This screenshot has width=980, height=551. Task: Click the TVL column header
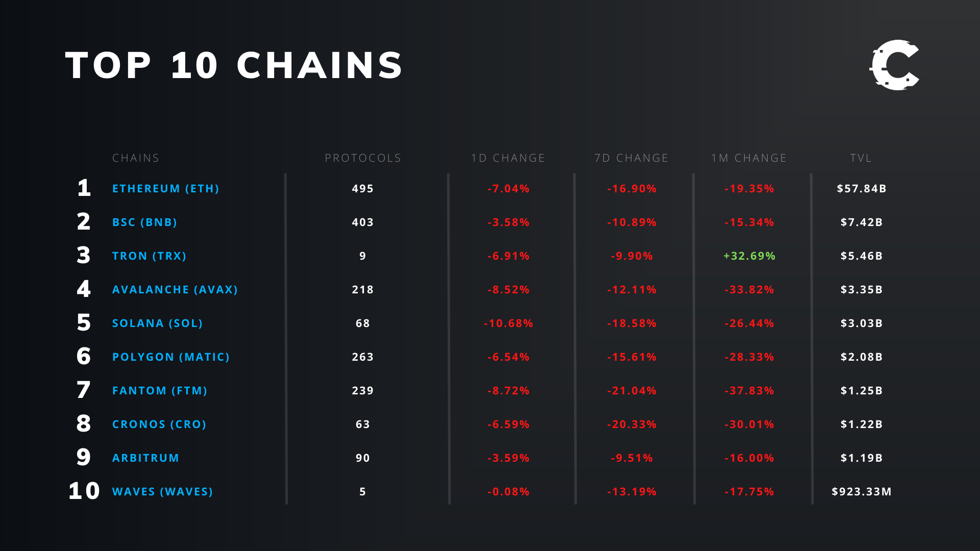861,158
